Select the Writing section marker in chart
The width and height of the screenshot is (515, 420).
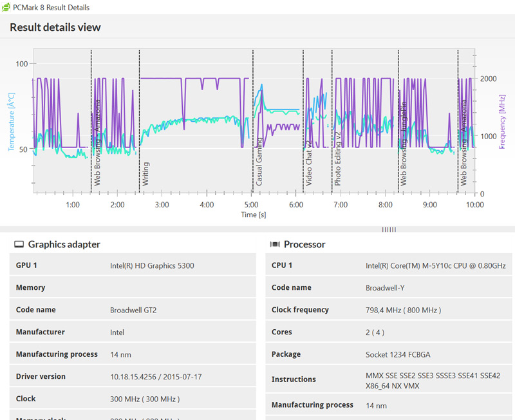145,174
